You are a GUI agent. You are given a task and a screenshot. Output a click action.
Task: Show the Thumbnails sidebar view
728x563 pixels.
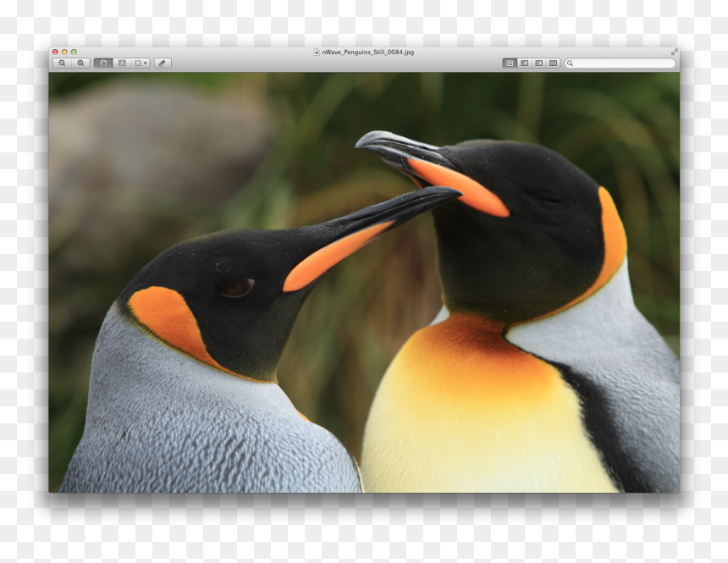(x=524, y=63)
